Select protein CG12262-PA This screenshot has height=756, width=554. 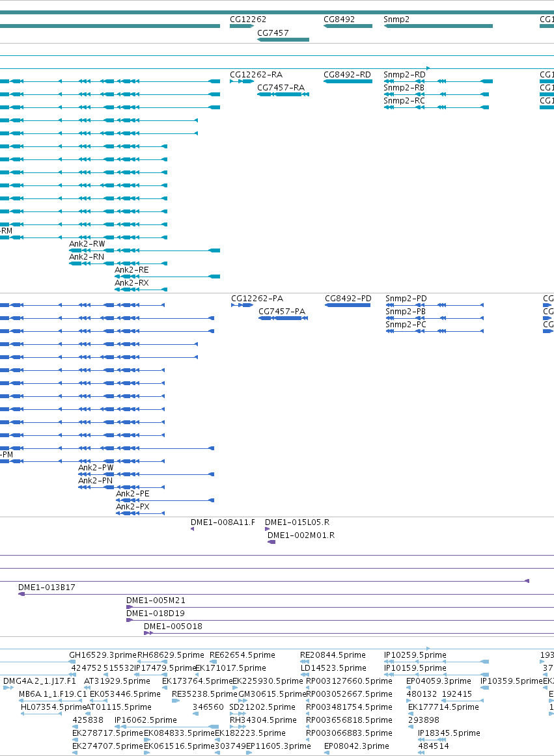(x=257, y=299)
